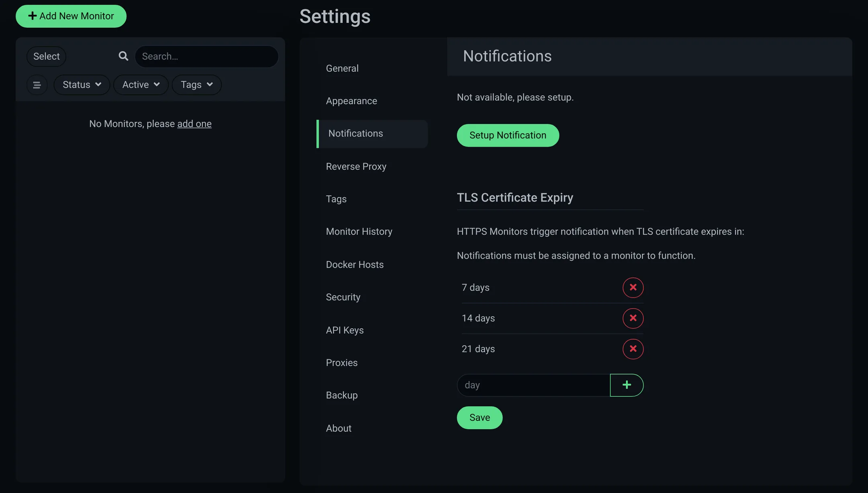
Task: Click the Select button in monitor list
Action: pos(46,56)
